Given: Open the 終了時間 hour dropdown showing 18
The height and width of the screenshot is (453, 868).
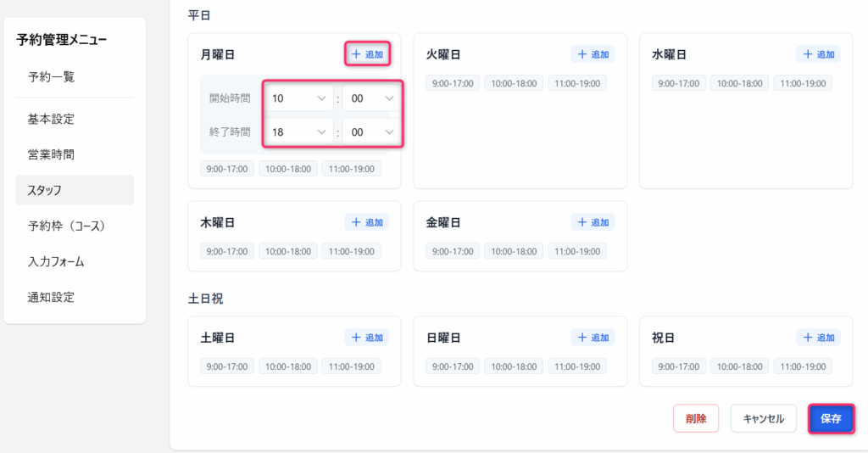Looking at the screenshot, I should coord(298,132).
